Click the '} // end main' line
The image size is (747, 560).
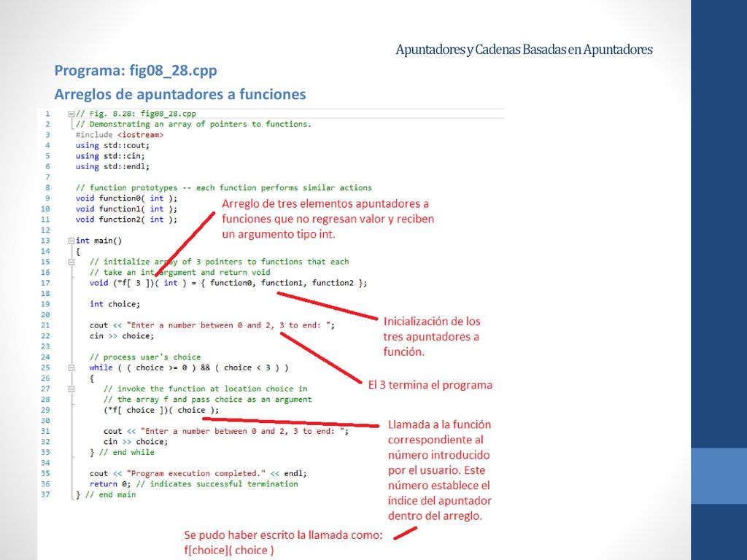[106, 495]
